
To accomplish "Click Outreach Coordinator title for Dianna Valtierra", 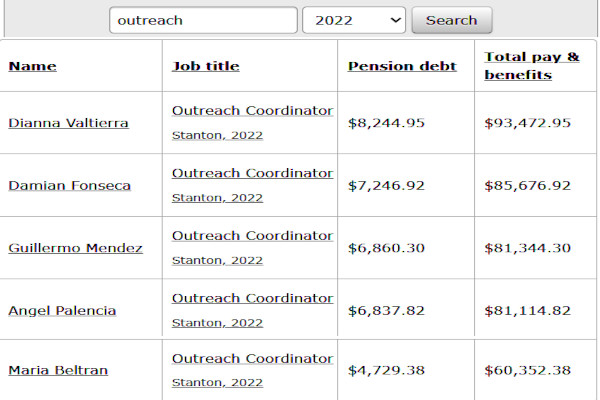I will (x=252, y=111).
